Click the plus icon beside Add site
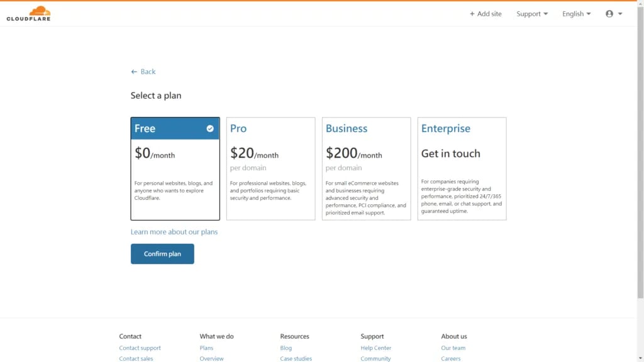644x362 pixels. [472, 14]
